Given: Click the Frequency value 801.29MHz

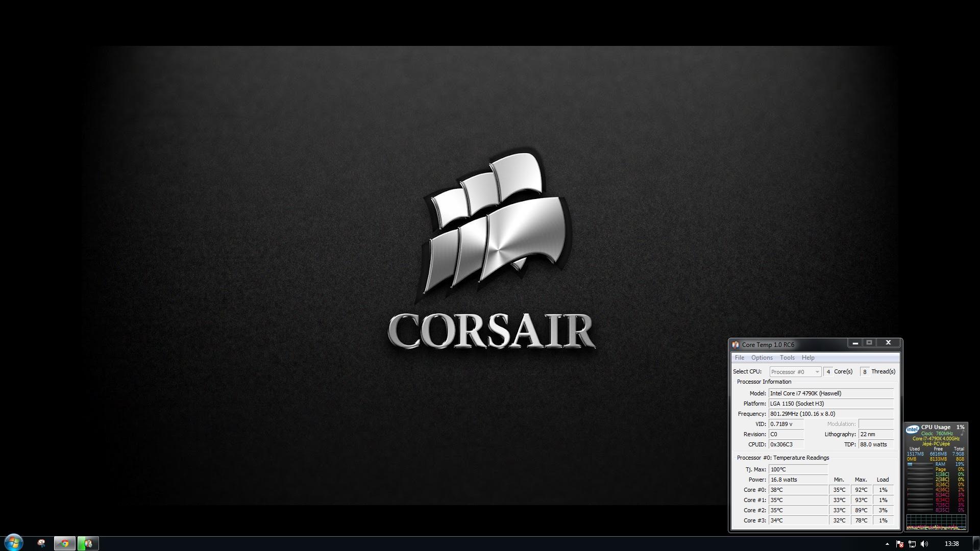Looking at the screenshot, I should (831, 414).
